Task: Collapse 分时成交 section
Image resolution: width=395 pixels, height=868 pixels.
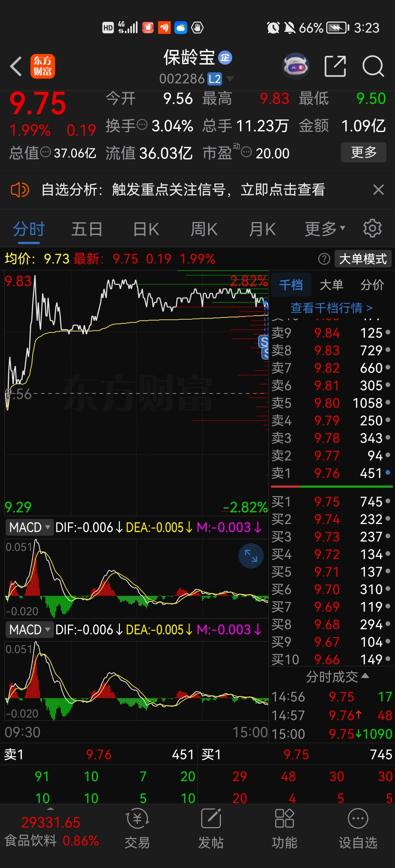Action: click(337, 677)
